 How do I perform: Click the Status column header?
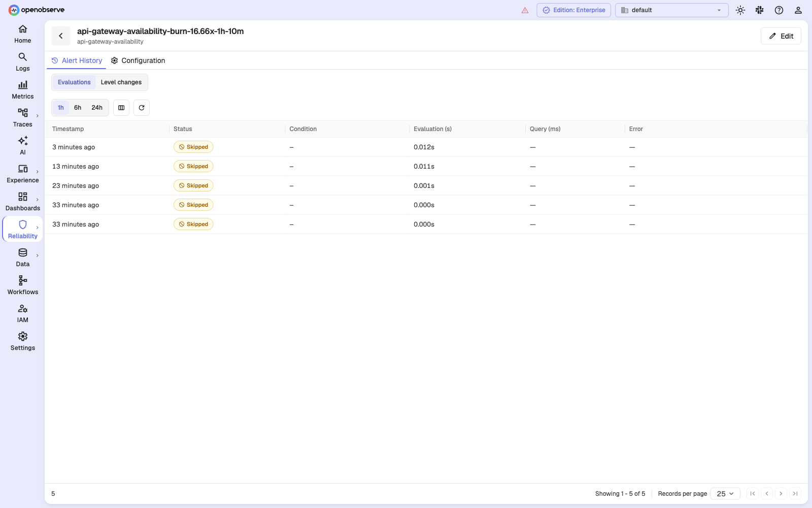pyautogui.click(x=183, y=129)
